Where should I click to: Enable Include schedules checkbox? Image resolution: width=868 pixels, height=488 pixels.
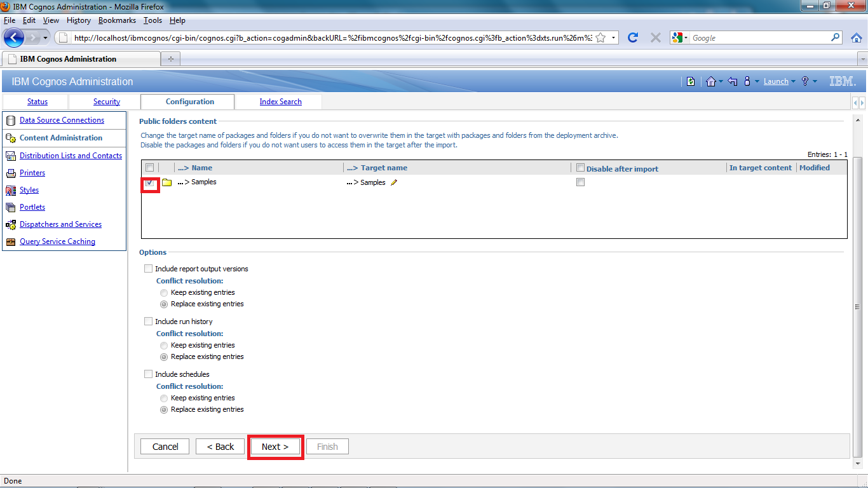click(x=149, y=374)
